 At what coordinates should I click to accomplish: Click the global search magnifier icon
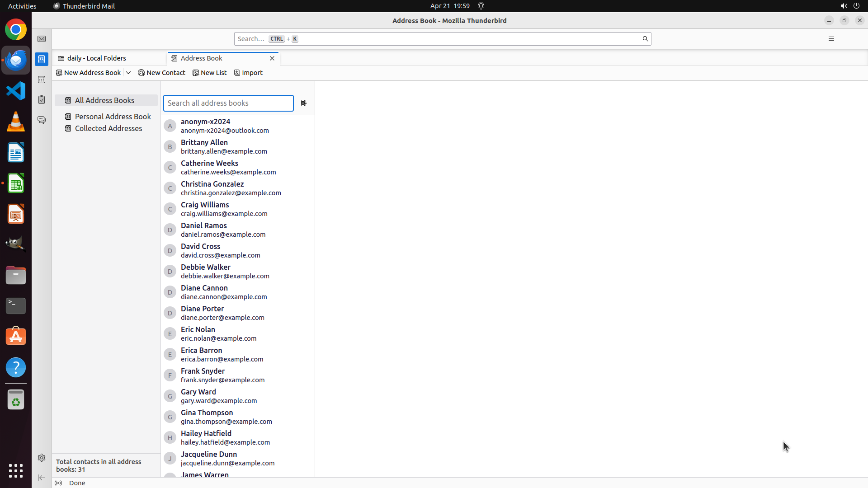pyautogui.click(x=645, y=39)
